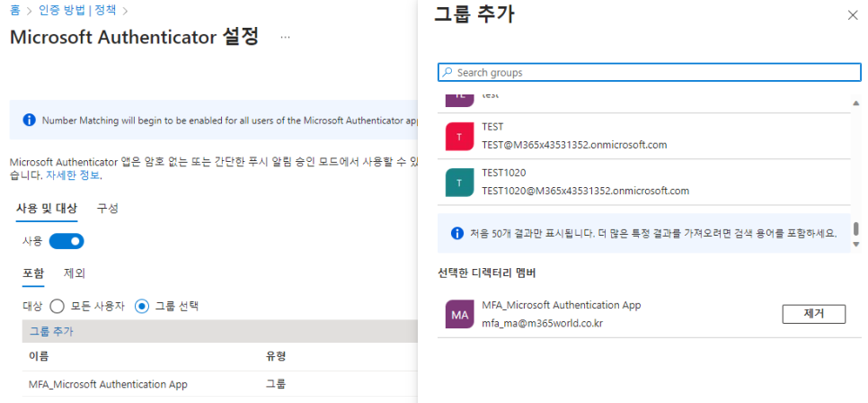Click the 그룹 type cell in table
Viewport: 868px width, 403px height.
276,384
